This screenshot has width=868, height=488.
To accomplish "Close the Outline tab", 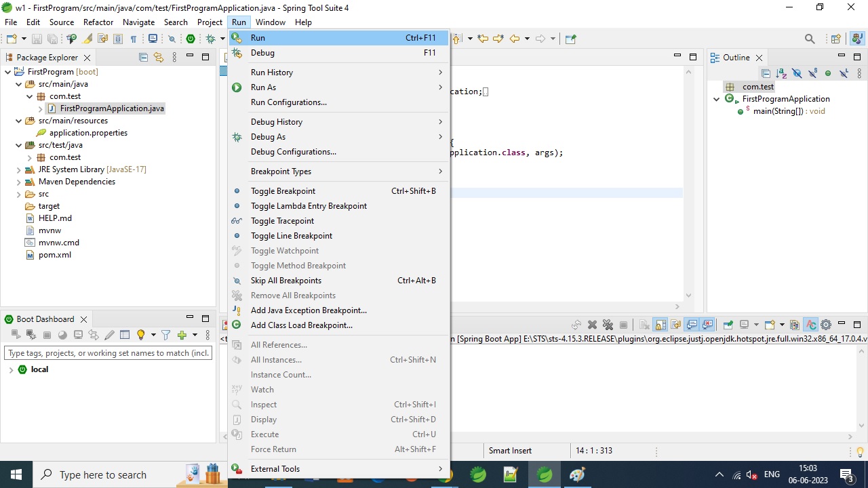I will coord(759,58).
